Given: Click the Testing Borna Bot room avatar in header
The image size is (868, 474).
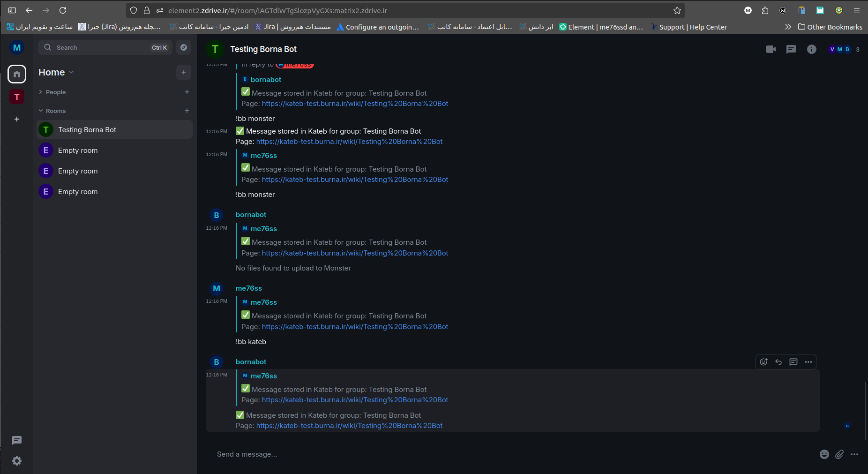Looking at the screenshot, I should coord(215,49).
